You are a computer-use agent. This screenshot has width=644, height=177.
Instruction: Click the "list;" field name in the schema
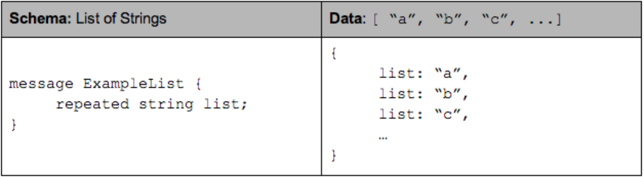pyautogui.click(x=225, y=104)
